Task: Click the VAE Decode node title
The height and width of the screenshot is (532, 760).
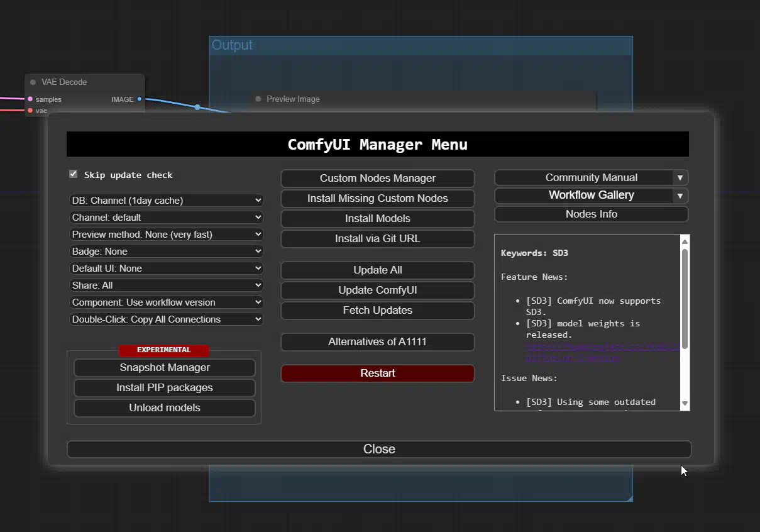Action: (64, 82)
